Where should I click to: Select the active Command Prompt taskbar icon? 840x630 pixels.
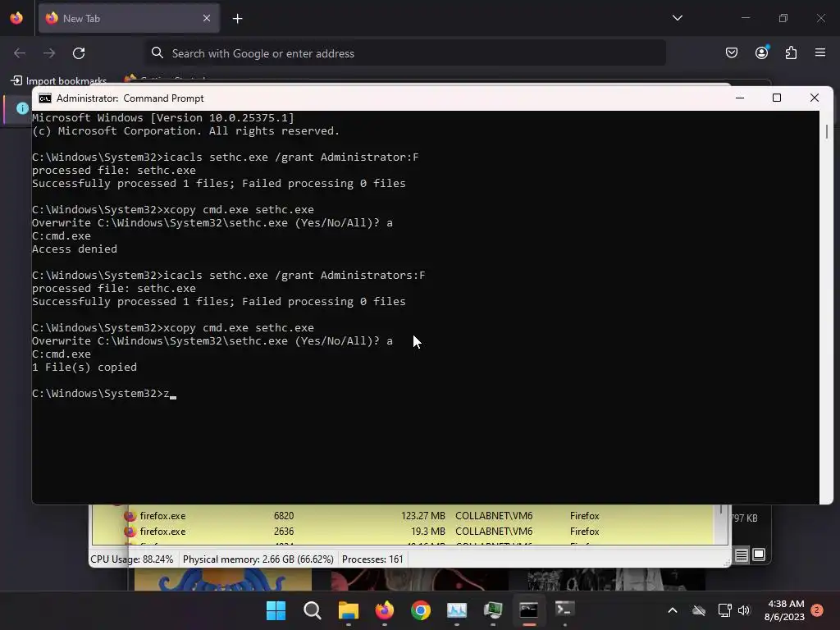pos(529,610)
